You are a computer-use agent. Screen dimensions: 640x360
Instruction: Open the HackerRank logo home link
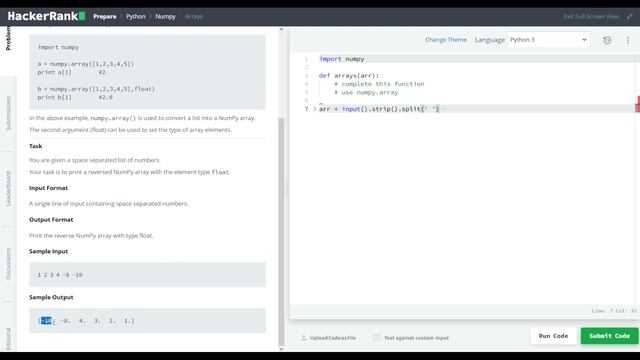coord(46,16)
